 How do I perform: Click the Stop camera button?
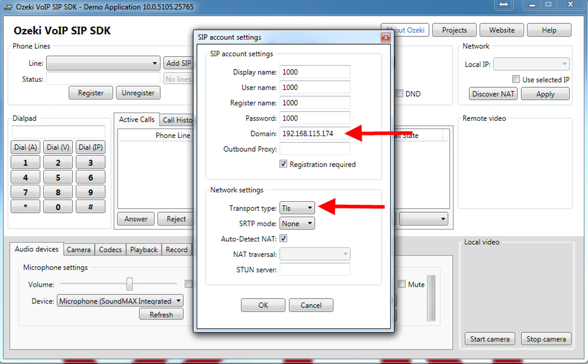pyautogui.click(x=546, y=339)
